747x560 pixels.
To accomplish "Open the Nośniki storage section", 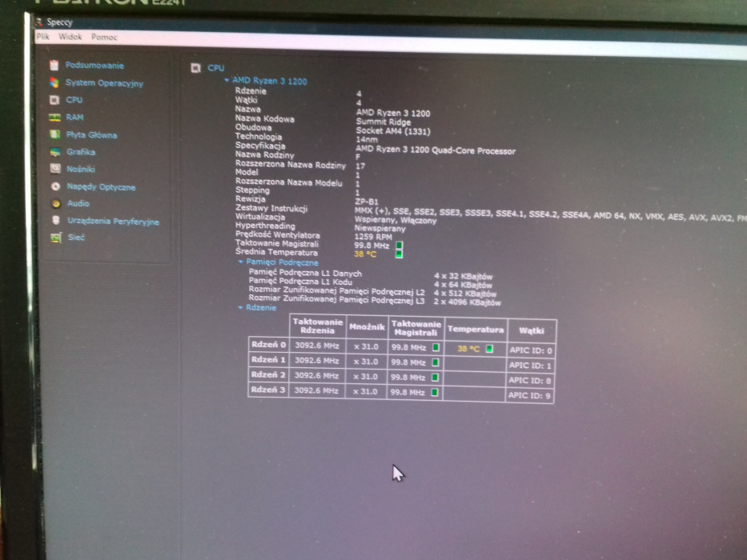I will click(x=81, y=169).
